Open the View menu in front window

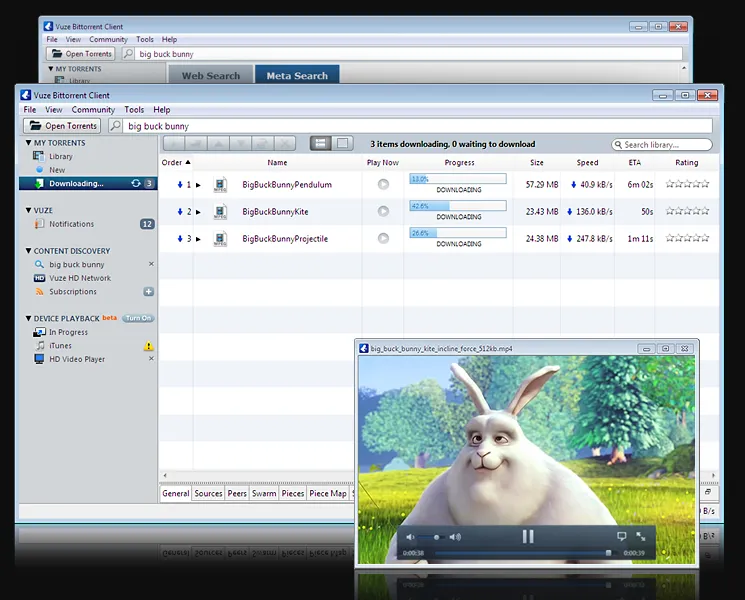pyautogui.click(x=54, y=110)
